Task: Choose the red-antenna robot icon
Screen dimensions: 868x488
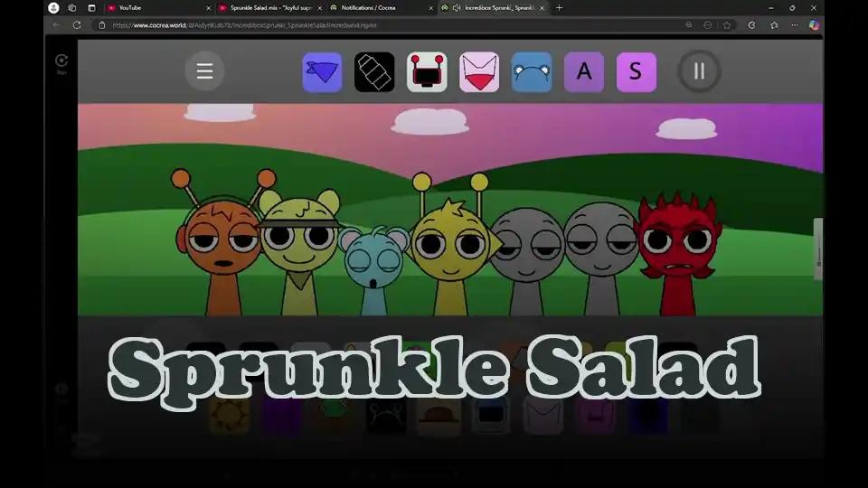Action: (427, 72)
